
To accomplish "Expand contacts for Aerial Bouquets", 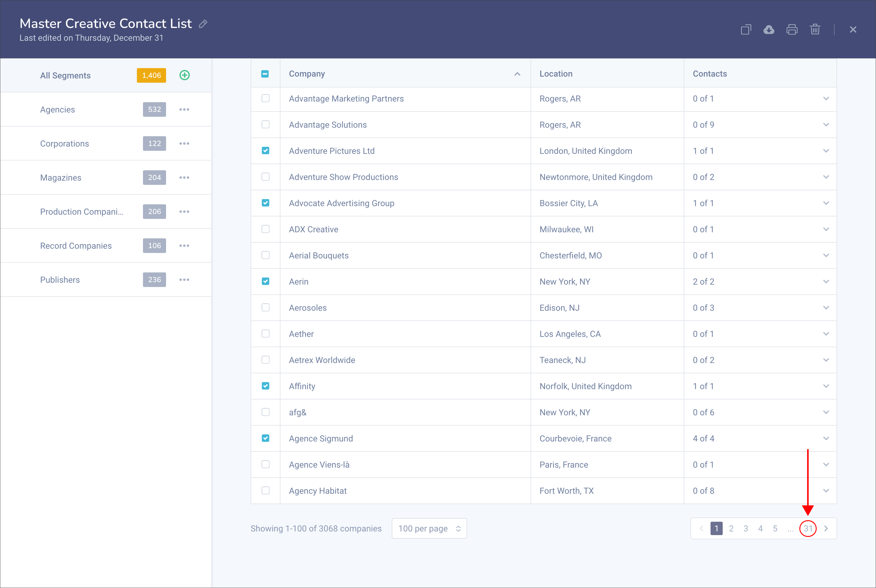I will [826, 255].
